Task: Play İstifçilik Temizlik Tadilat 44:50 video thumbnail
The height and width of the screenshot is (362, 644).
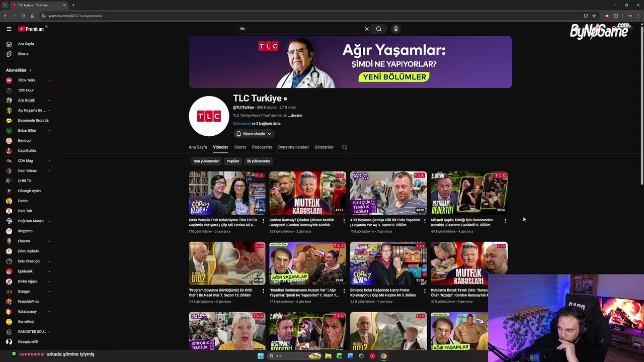Action: click(388, 193)
